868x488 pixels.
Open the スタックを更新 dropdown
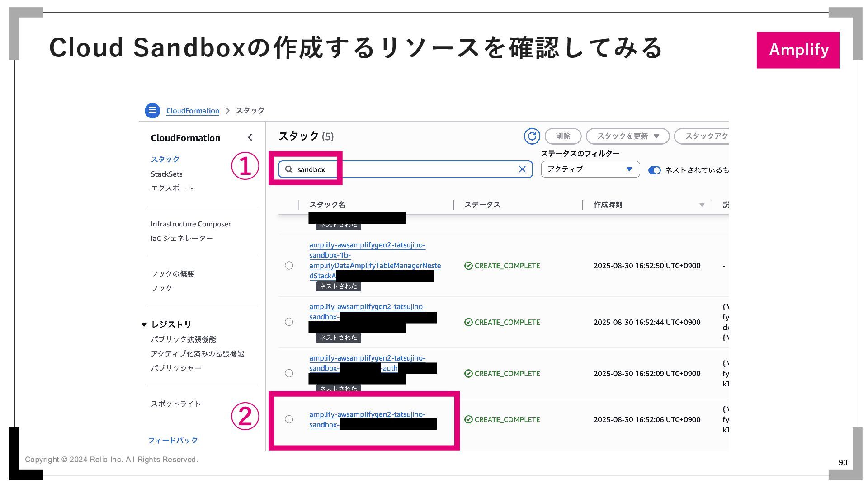627,136
